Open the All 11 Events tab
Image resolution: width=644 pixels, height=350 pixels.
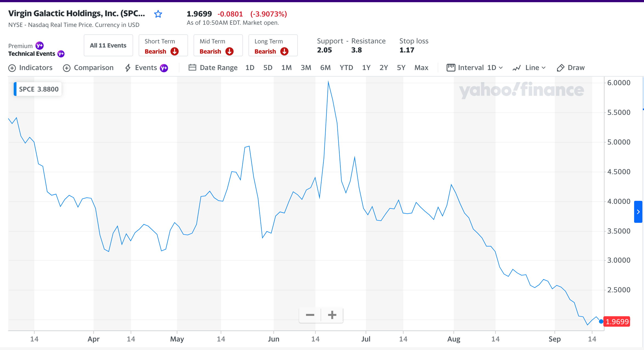(x=108, y=46)
